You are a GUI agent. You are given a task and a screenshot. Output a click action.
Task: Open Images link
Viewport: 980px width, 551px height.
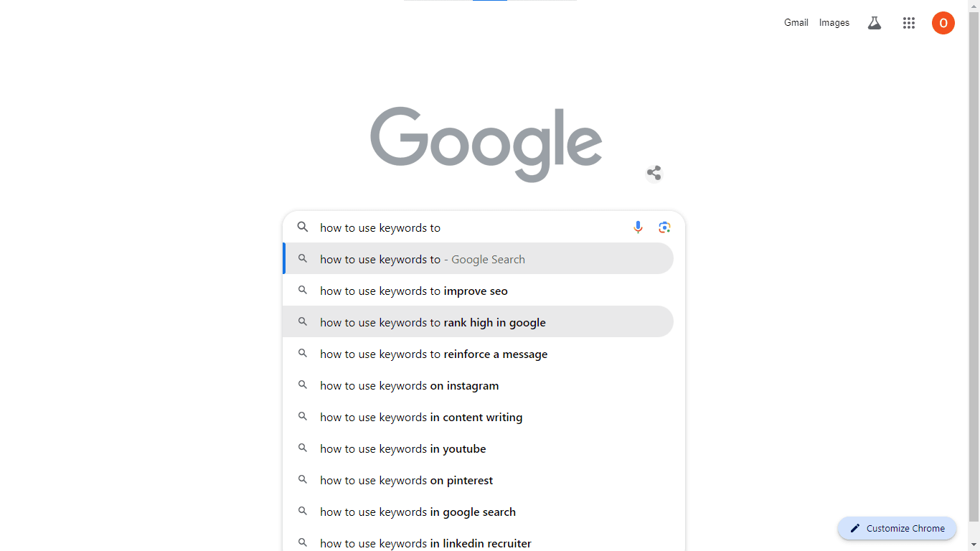834,23
